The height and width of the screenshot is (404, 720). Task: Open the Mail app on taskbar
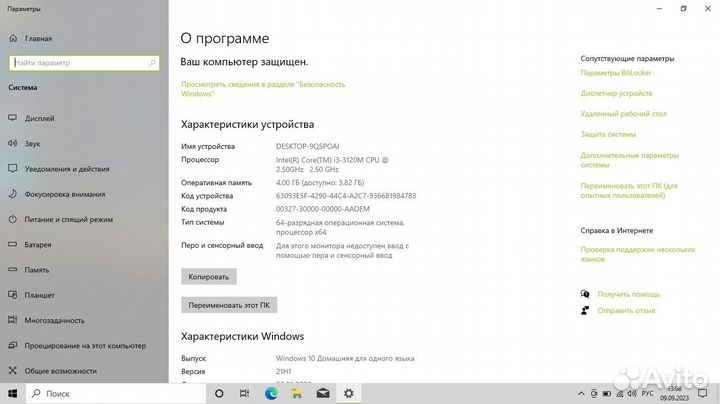click(x=323, y=393)
